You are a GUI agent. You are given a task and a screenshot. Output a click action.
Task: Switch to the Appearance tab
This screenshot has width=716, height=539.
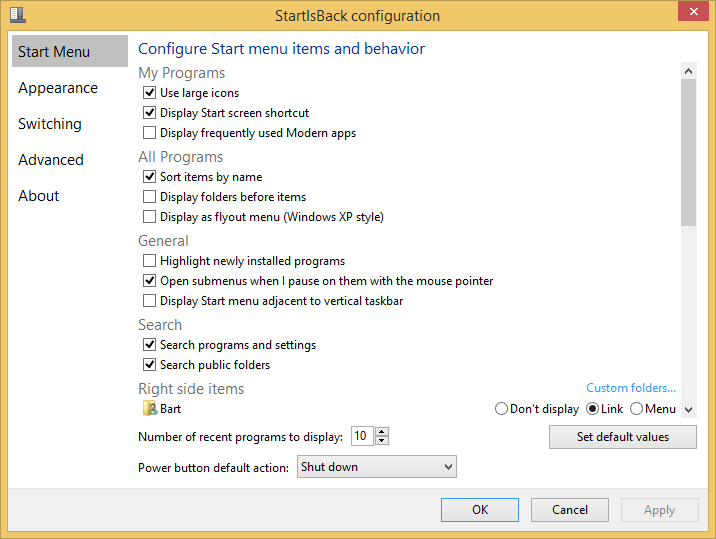click(x=58, y=88)
